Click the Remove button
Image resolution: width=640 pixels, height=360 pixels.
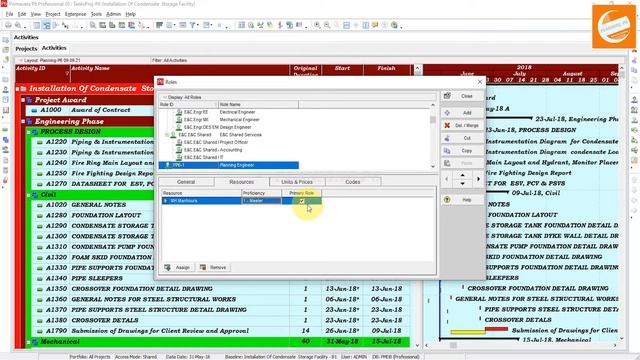pyautogui.click(x=214, y=267)
